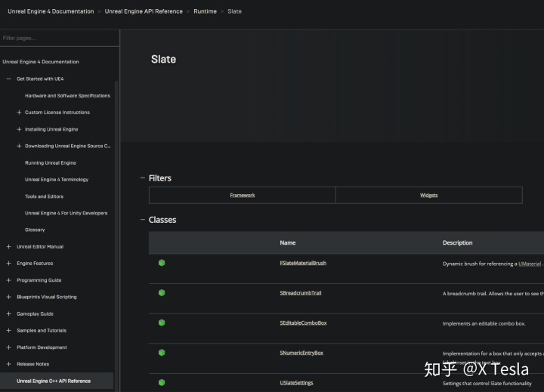Screen dimensions: 544x392
Task: Open the SBreadcrumbTrail class link
Action: point(301,293)
